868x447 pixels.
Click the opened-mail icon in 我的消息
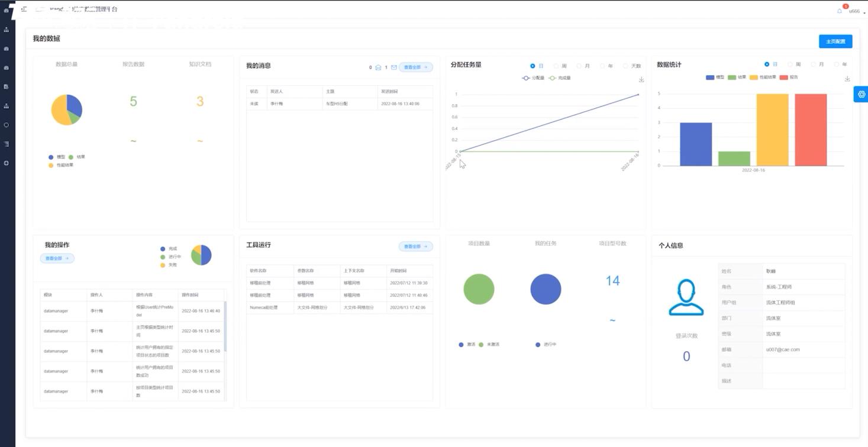[378, 67]
